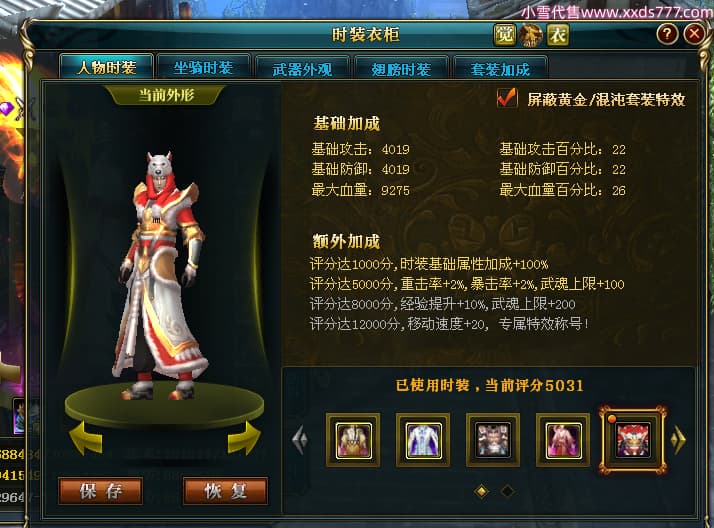Select the dark armored costume thumbnail
The width and height of the screenshot is (714, 528).
click(493, 440)
